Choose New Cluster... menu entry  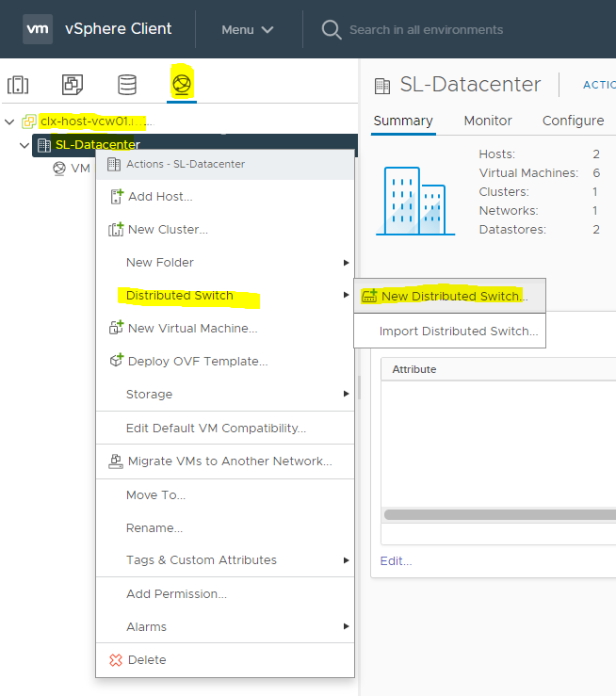pyautogui.click(x=225, y=230)
